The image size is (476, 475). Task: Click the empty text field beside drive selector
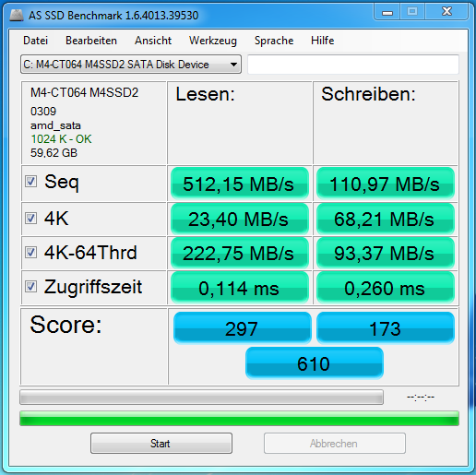[353, 65]
